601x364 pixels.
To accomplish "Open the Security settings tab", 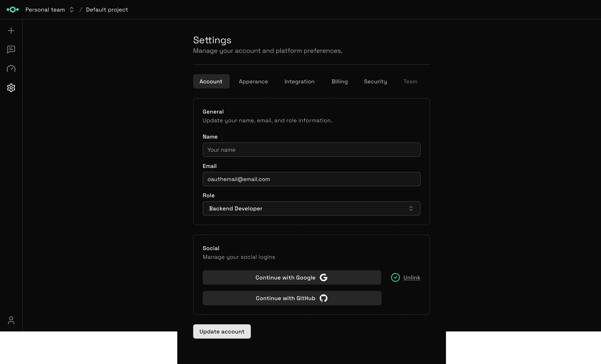I will point(375,81).
